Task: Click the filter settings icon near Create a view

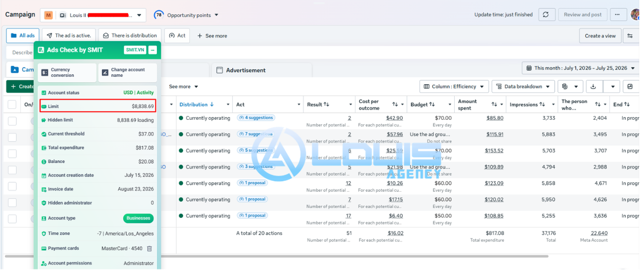Action: [630, 36]
